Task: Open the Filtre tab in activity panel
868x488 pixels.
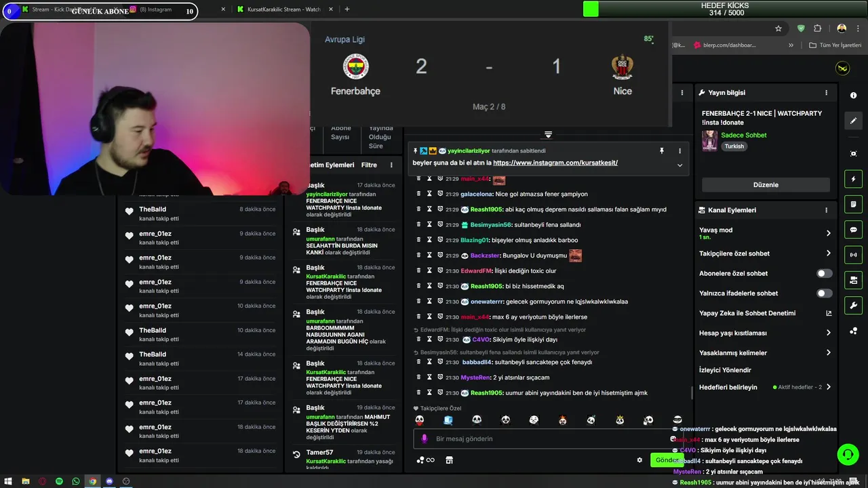Action: pyautogui.click(x=369, y=165)
